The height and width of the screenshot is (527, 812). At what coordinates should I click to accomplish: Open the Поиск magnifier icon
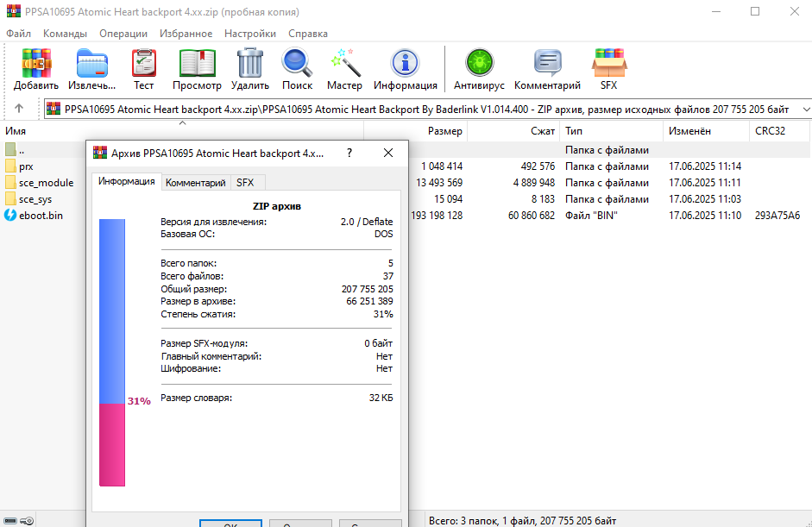point(297,64)
